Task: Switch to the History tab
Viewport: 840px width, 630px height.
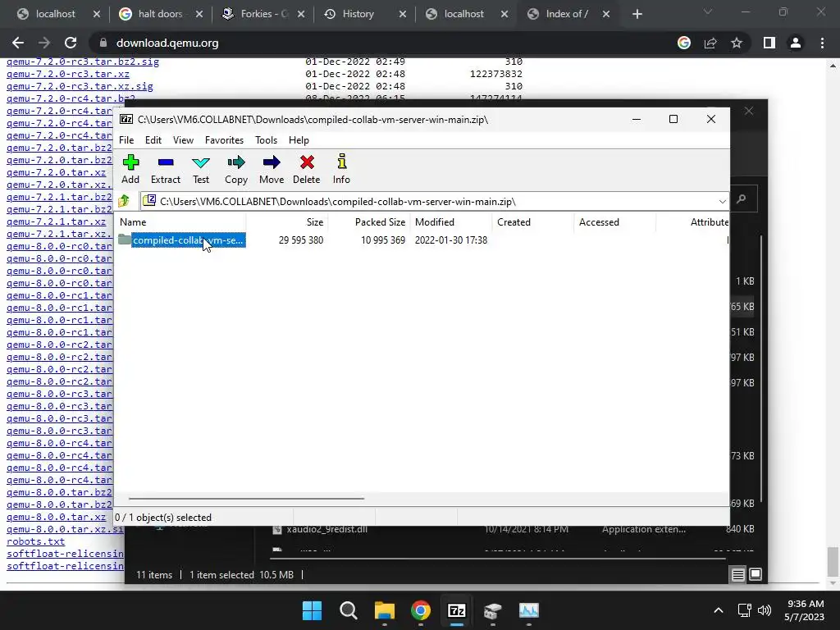Action: click(358, 14)
